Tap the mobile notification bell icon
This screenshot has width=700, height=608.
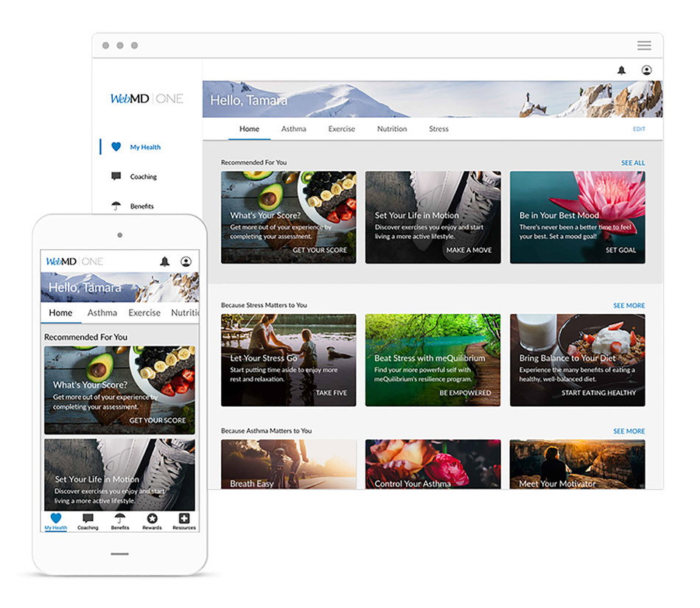click(165, 262)
